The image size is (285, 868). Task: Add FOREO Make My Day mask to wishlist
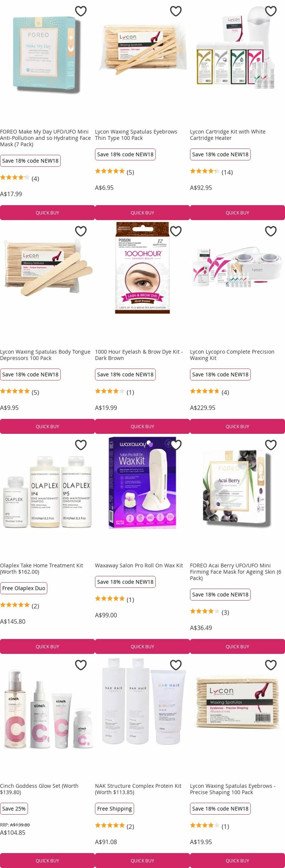click(x=81, y=11)
